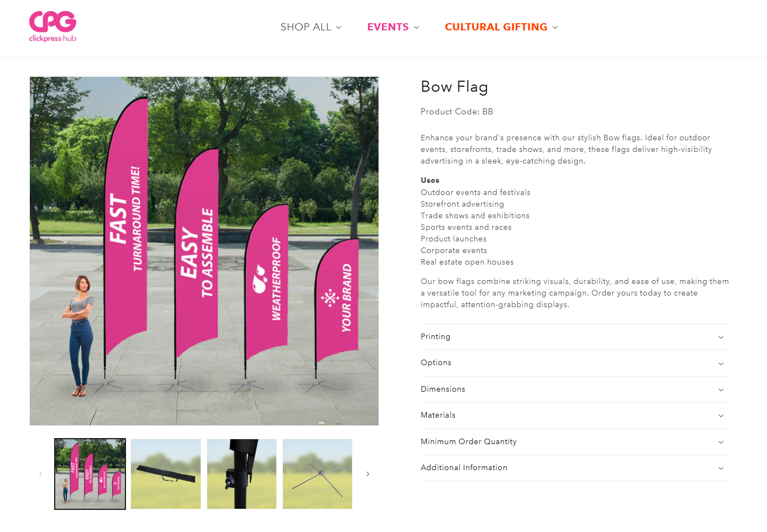The height and width of the screenshot is (532, 767).
Task: Open the Cultural Gifting menu
Action: tap(502, 27)
